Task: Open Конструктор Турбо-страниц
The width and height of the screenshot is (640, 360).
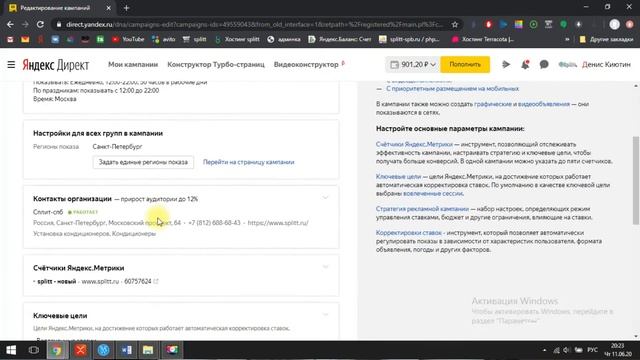Action: 216,64
